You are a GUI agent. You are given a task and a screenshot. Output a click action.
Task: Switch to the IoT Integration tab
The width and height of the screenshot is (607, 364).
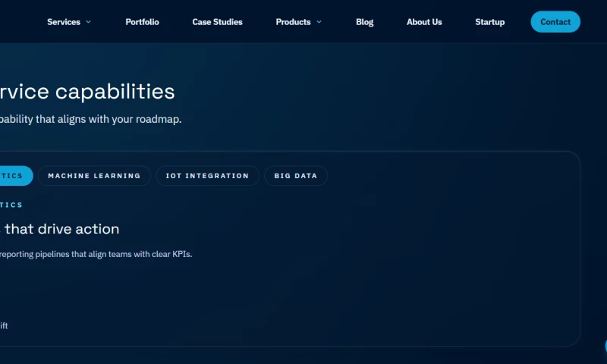click(x=207, y=176)
